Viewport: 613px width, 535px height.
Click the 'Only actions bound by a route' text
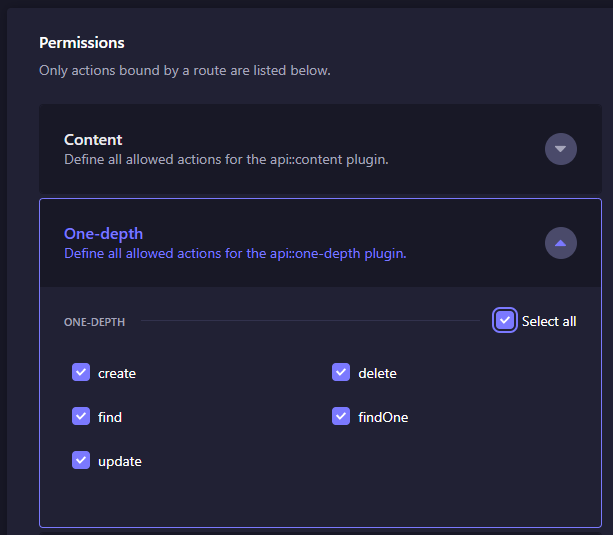coord(185,71)
